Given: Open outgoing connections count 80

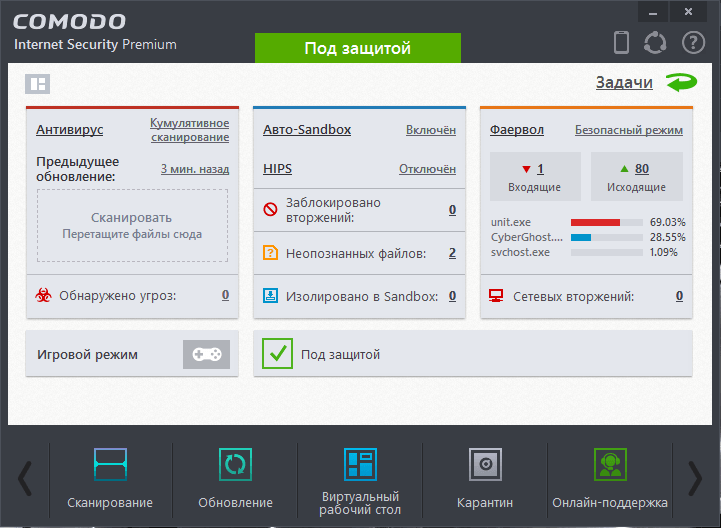Looking at the screenshot, I should (642, 169).
